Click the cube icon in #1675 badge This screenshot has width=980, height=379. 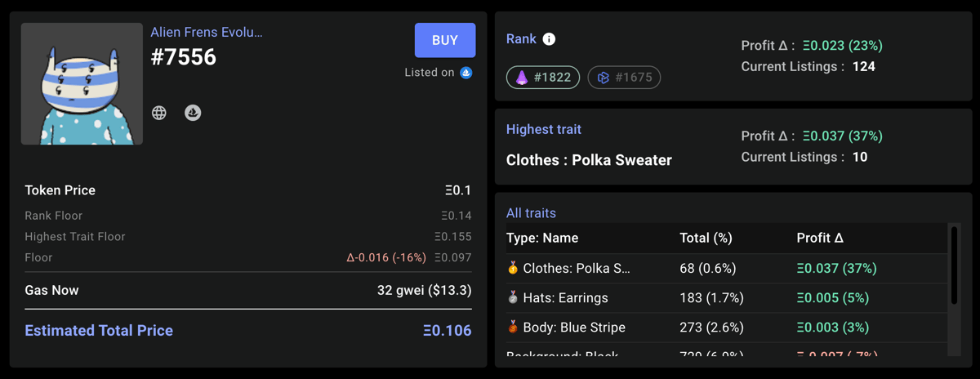pyautogui.click(x=604, y=78)
